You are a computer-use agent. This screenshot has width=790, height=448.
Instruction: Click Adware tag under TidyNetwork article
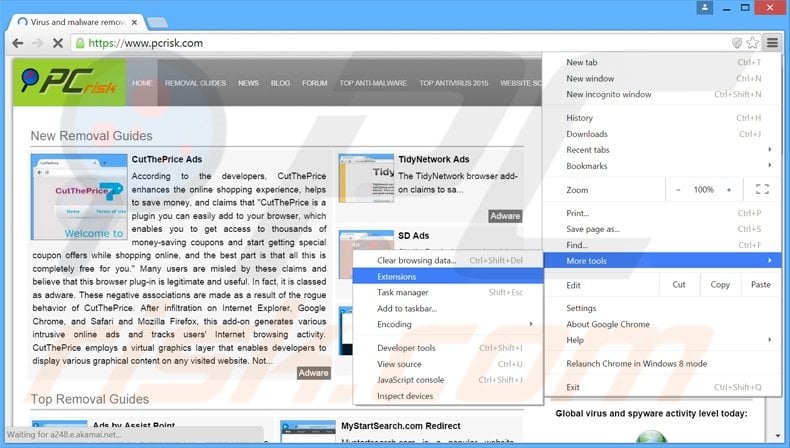tap(505, 216)
